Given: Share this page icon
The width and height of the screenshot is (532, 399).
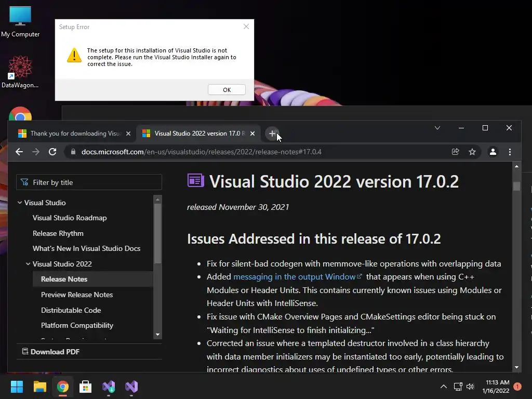Looking at the screenshot, I should point(455,152).
